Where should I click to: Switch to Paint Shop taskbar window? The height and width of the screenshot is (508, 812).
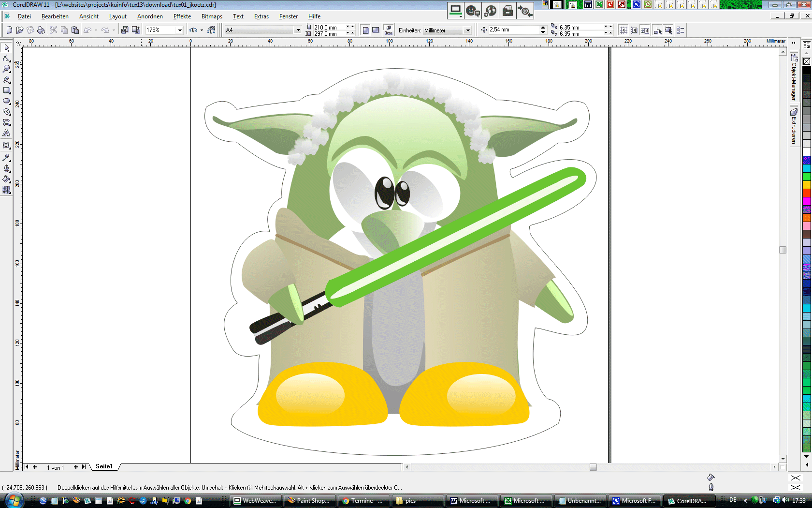308,501
